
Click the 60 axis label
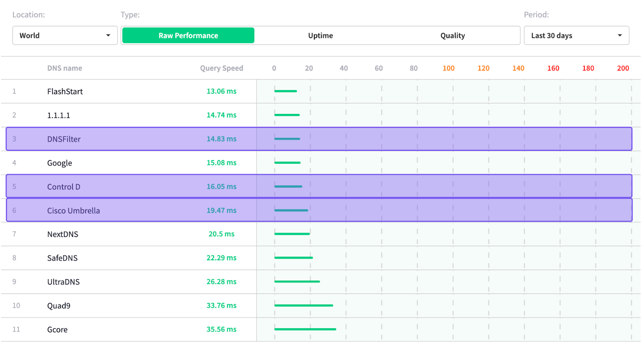coord(379,68)
